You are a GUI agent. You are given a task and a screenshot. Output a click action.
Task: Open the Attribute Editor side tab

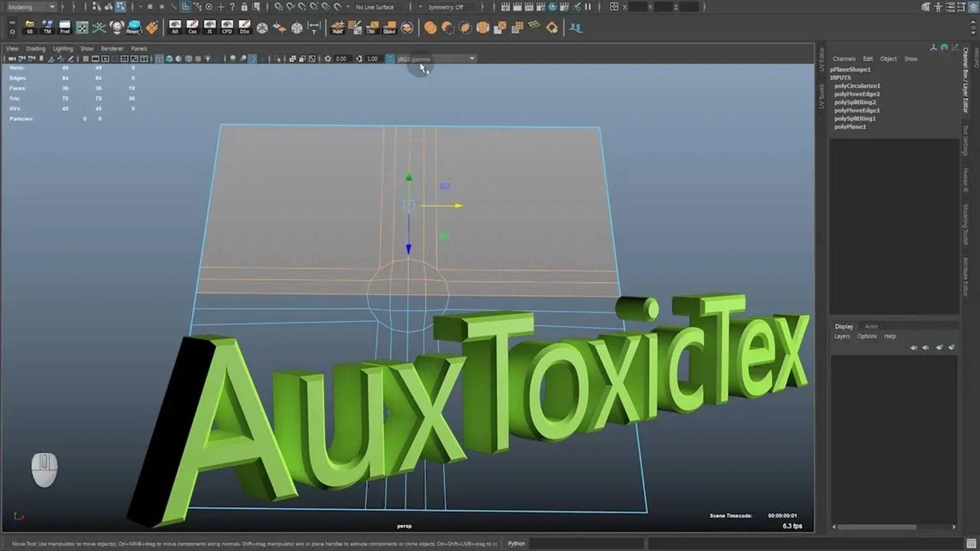tap(965, 276)
